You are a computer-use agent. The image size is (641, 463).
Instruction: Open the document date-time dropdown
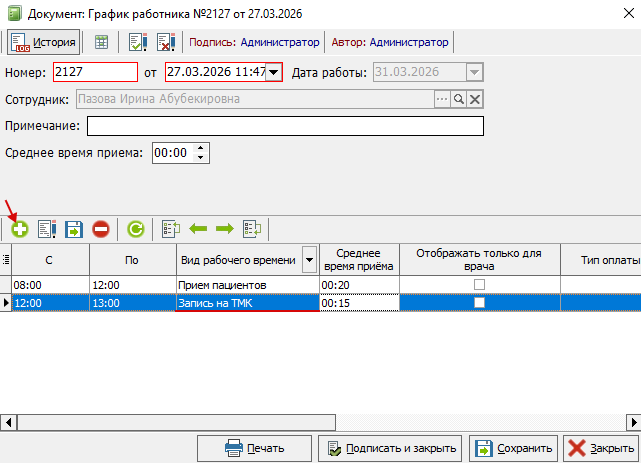pos(273,72)
